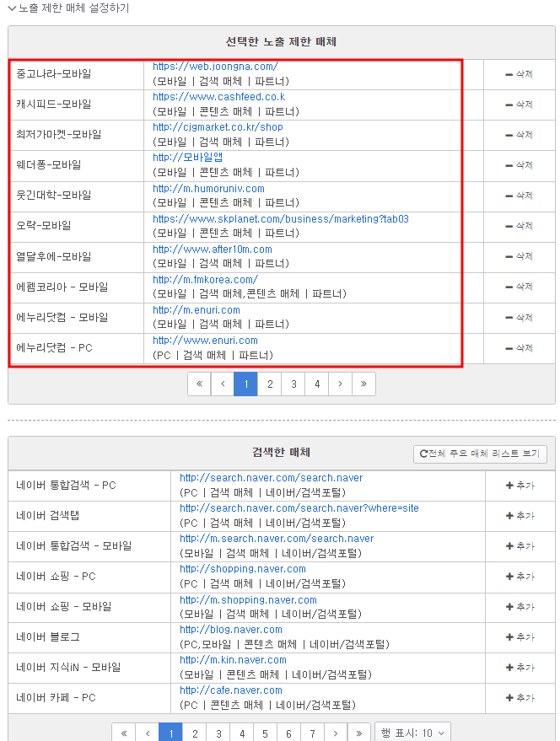This screenshot has width=560, height=741.
Task: Go to next page of searched media list
Action: [336, 733]
